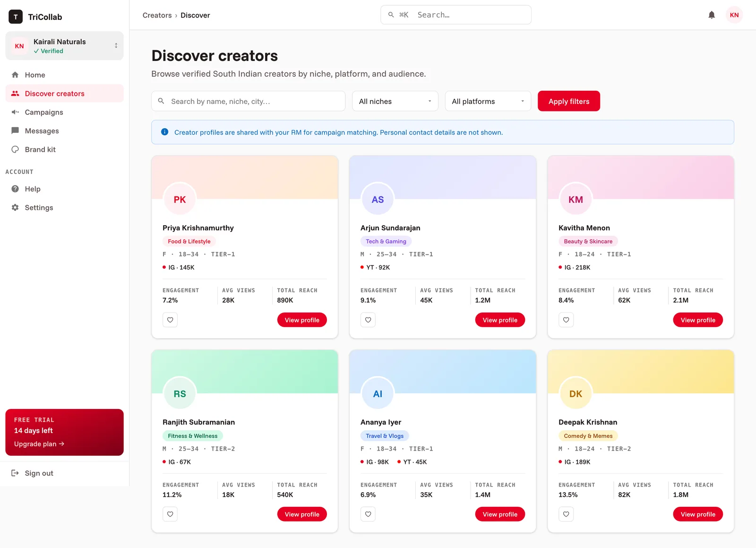Click the Creators breadcrumb
This screenshot has width=756, height=548.
pos(157,15)
